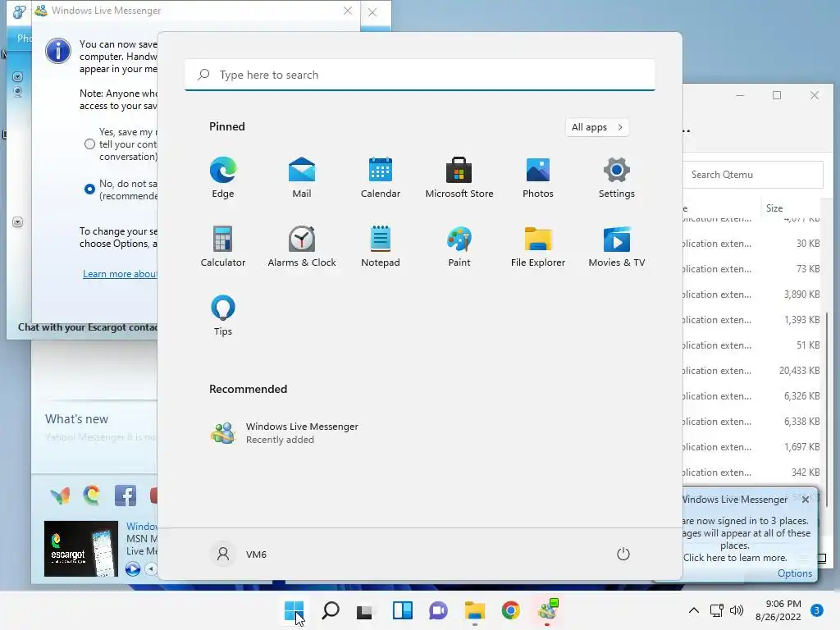The image size is (840, 630).
Task: Select file row sized 20,433 KB
Action: point(751,370)
